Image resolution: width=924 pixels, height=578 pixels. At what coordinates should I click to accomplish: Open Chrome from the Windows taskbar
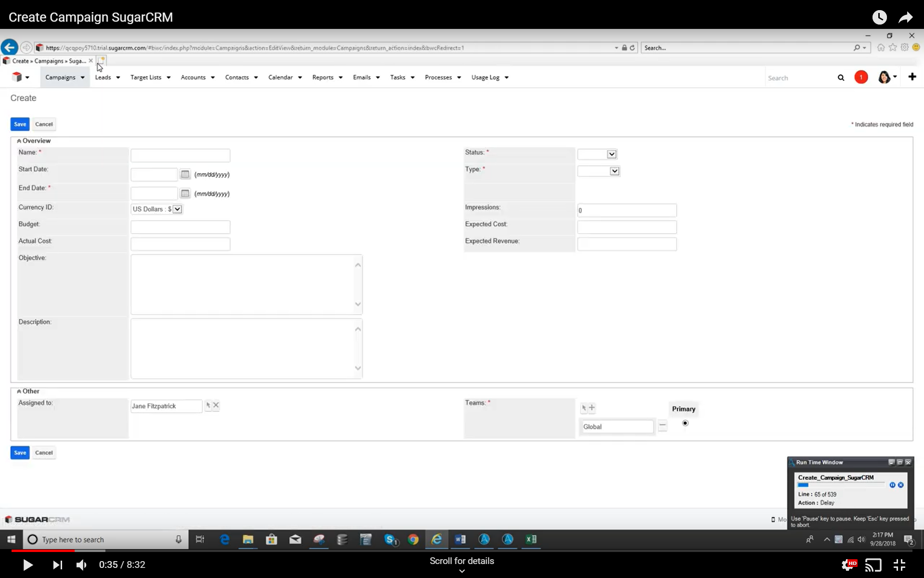413,539
